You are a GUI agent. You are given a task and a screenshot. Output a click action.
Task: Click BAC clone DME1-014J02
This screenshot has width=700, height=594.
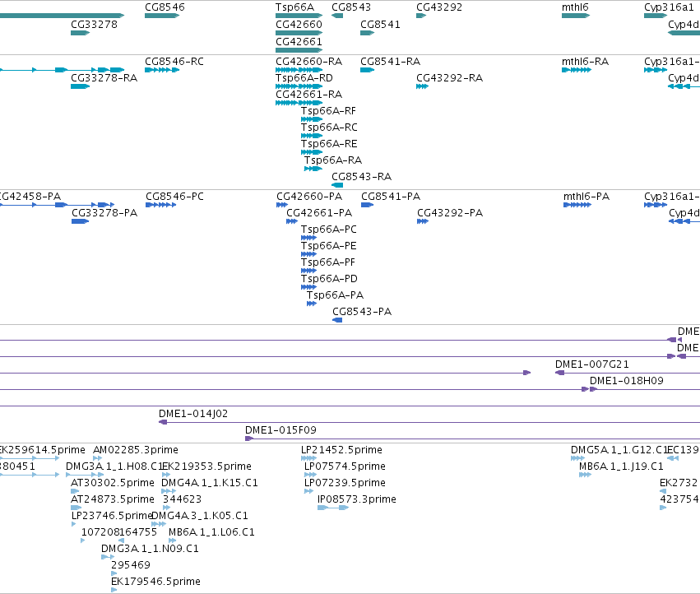[193, 414]
